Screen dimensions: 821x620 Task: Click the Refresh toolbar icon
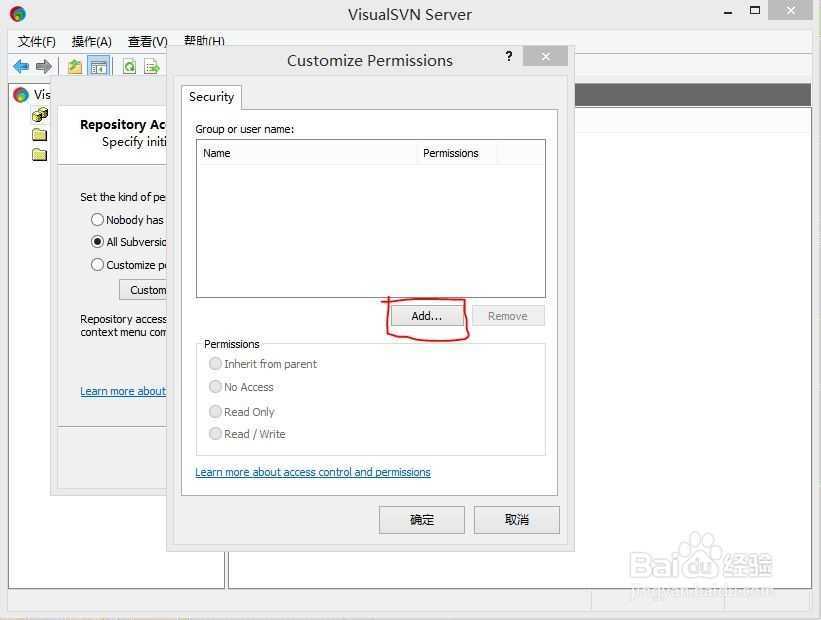click(x=129, y=67)
